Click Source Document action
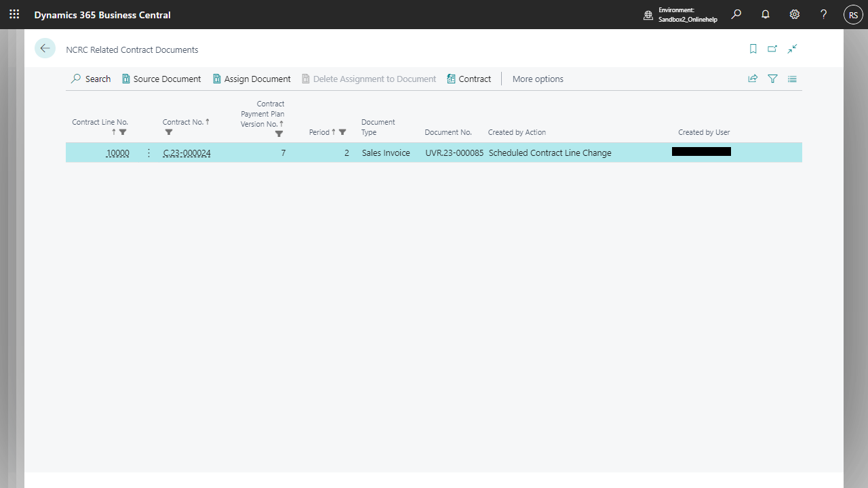 click(161, 79)
